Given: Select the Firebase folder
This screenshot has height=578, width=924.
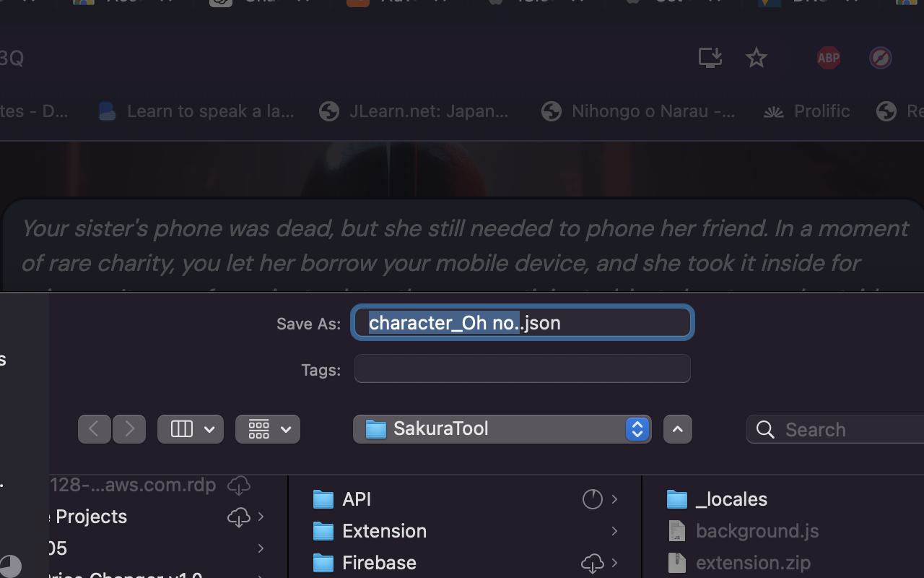Looking at the screenshot, I should [x=465, y=563].
